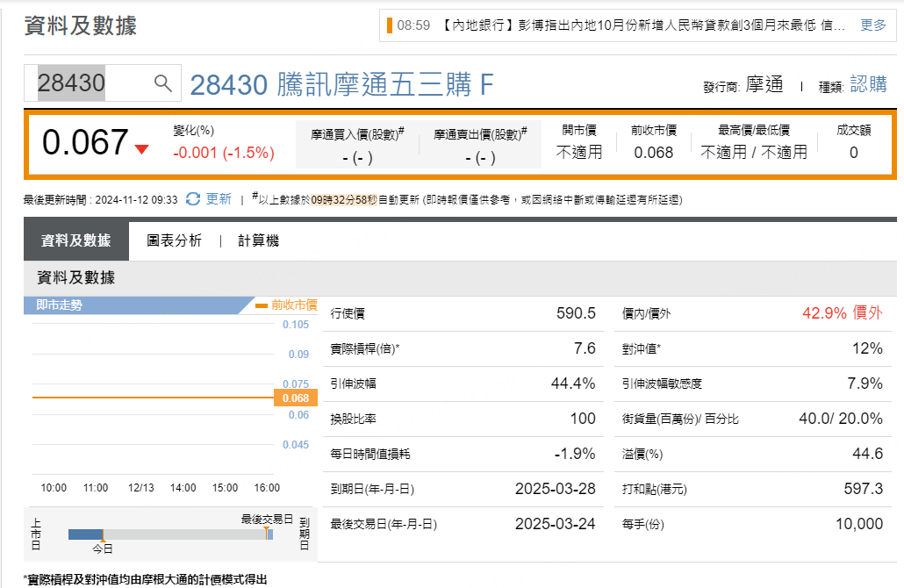This screenshot has width=904, height=588.
Task: Click the refresh arrows icon
Action: pyautogui.click(x=193, y=199)
